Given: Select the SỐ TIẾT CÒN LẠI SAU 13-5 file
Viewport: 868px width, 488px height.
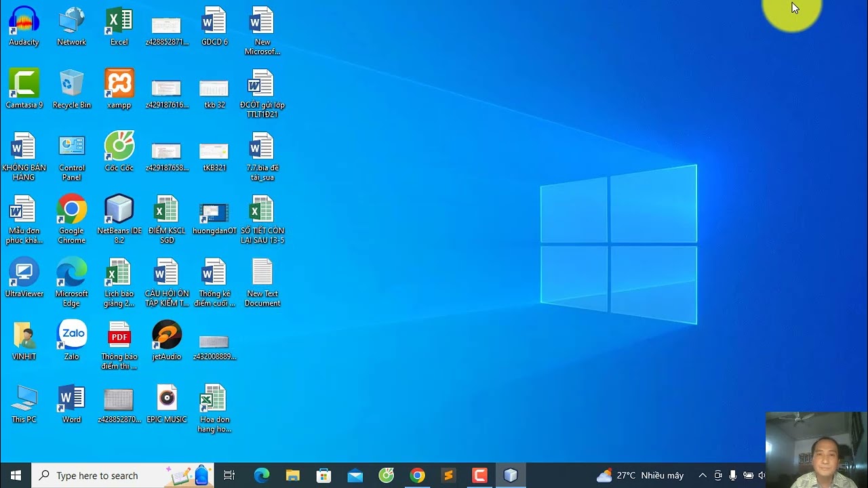Looking at the screenshot, I should (x=262, y=220).
